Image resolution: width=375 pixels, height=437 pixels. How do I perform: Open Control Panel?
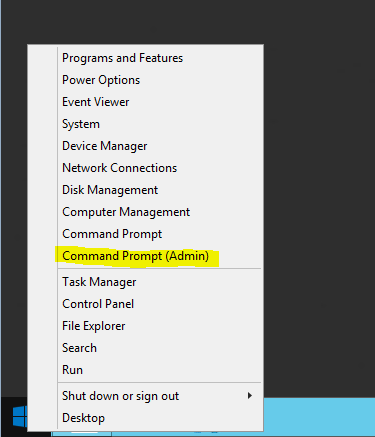tap(98, 304)
